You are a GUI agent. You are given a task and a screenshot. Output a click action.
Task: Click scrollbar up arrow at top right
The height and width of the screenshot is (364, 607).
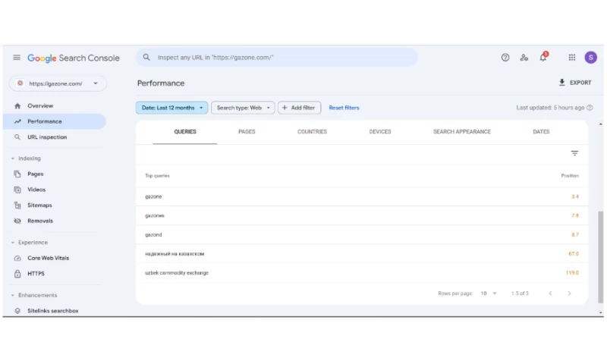(x=600, y=124)
